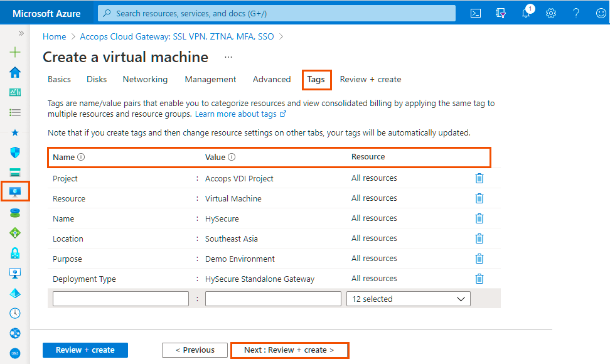Screen dimensions: 610x364
Task: Open the Learn more about tags link
Action: (240, 114)
